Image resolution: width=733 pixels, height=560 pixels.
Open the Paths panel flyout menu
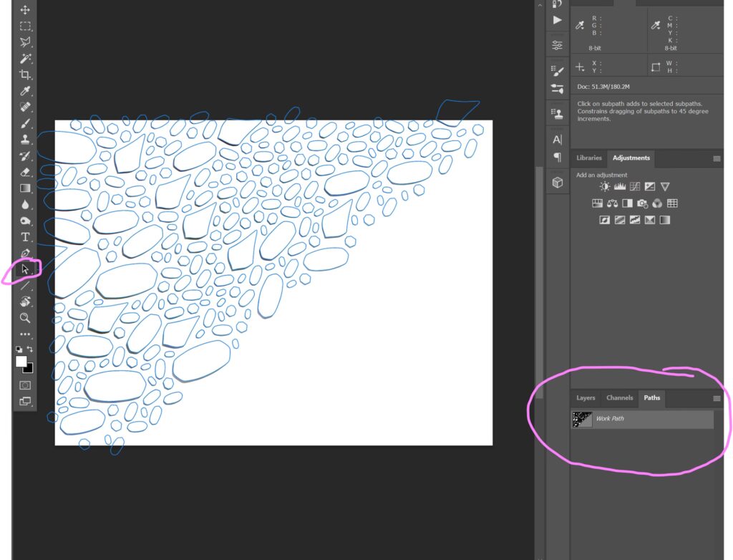(717, 398)
